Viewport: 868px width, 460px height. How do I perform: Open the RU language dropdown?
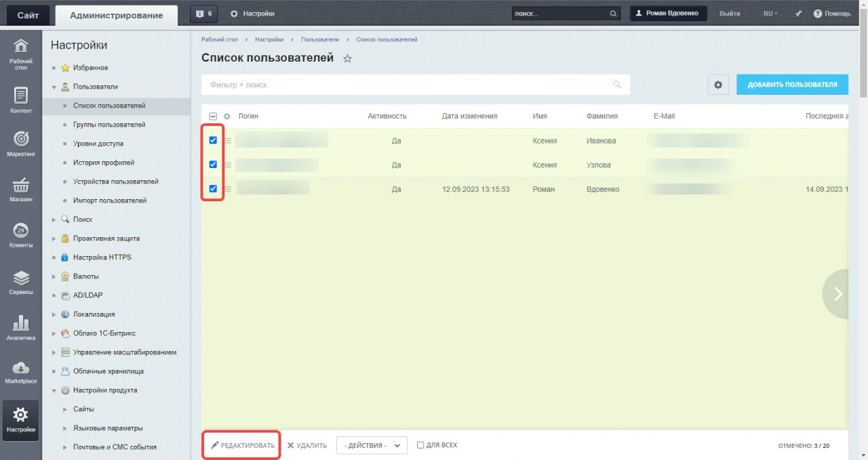770,14
